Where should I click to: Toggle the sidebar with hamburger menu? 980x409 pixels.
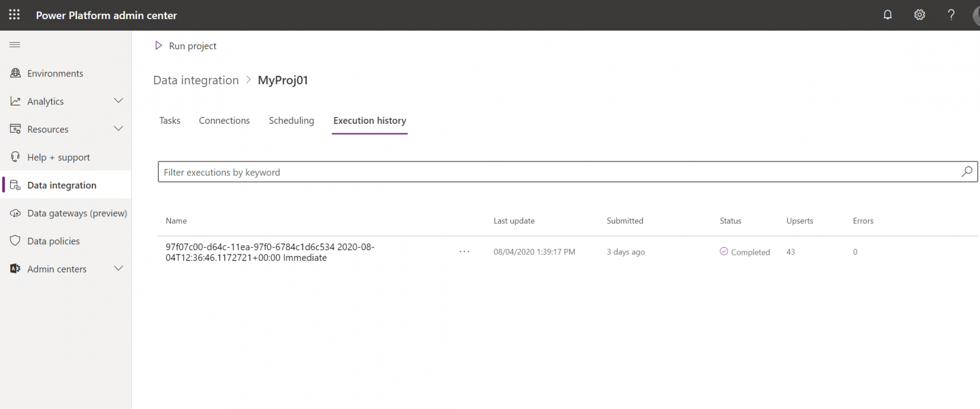pos(14,45)
